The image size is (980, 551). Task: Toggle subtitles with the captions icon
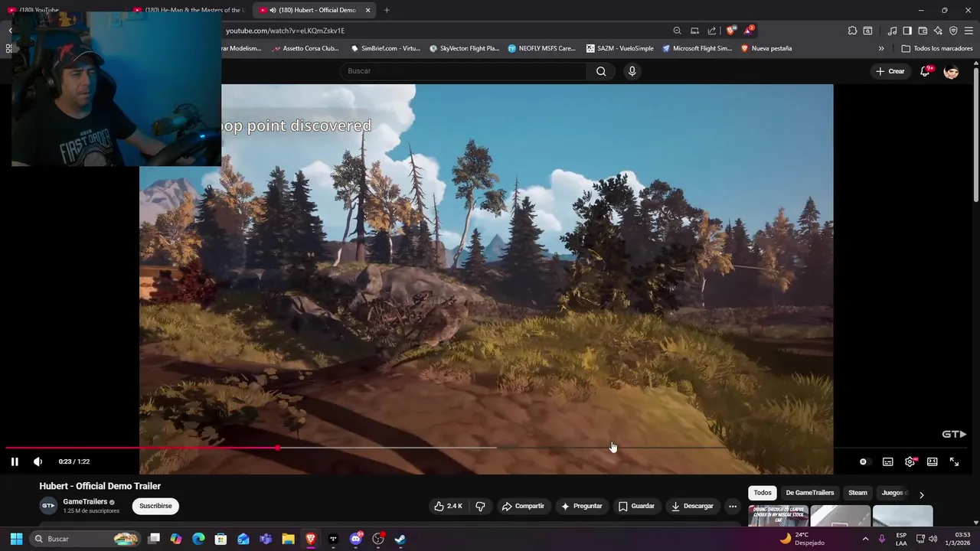coord(887,461)
